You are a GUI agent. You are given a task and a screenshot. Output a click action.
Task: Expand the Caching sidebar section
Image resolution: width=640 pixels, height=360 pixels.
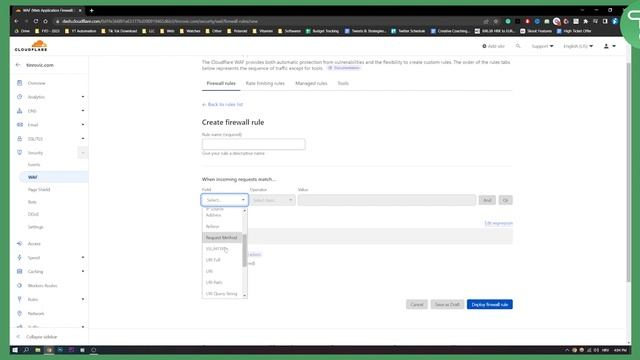(83, 271)
